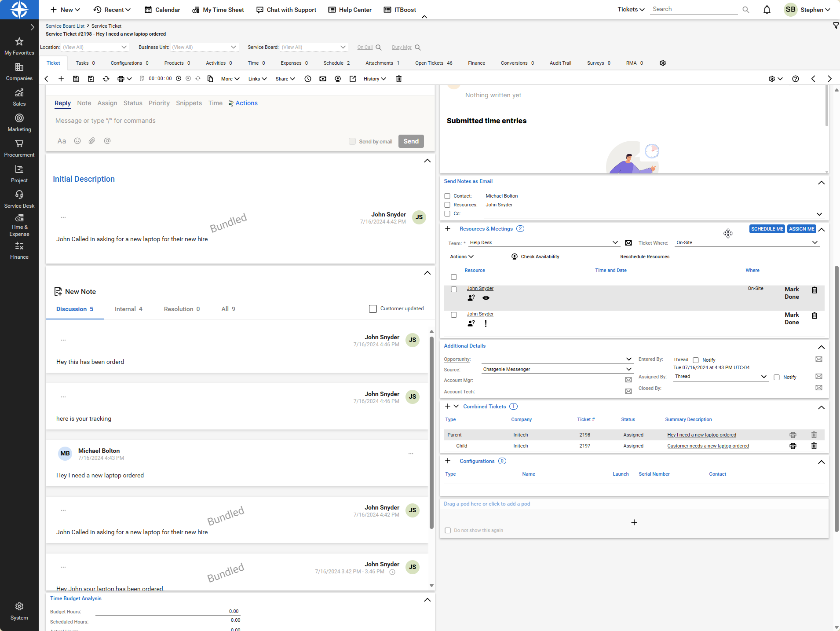Open Sales module in sidebar

19,97
